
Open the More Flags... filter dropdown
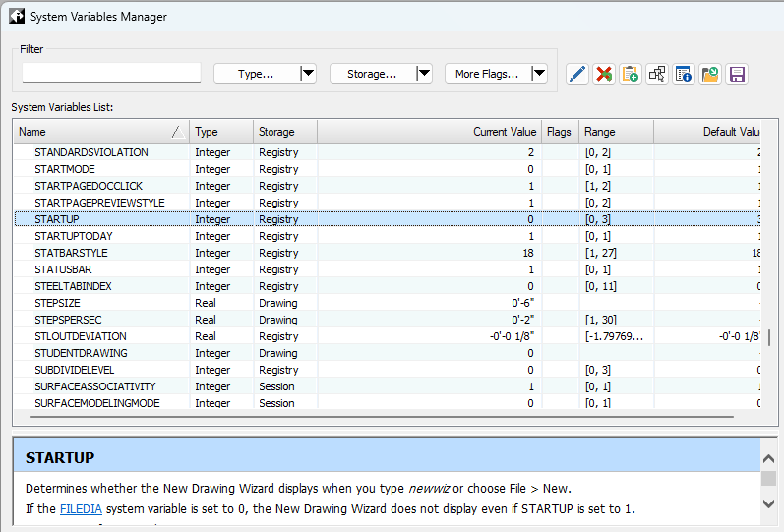[497, 74]
